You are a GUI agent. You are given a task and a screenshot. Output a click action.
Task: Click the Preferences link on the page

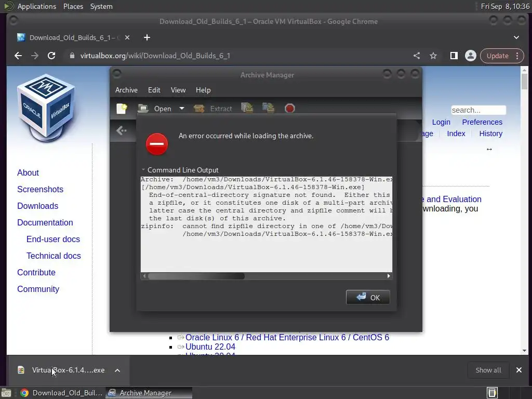point(482,122)
